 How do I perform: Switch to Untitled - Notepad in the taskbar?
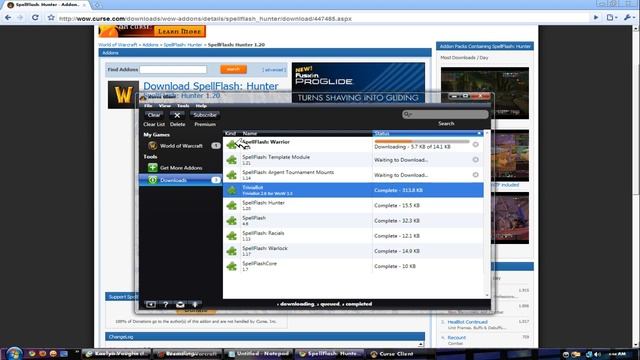pos(258,354)
